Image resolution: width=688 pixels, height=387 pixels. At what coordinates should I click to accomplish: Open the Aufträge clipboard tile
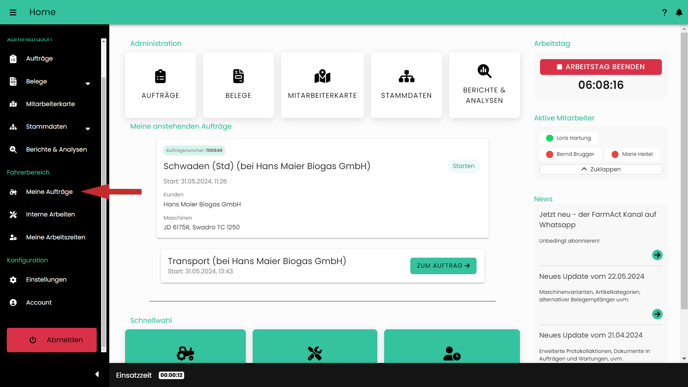tap(161, 85)
